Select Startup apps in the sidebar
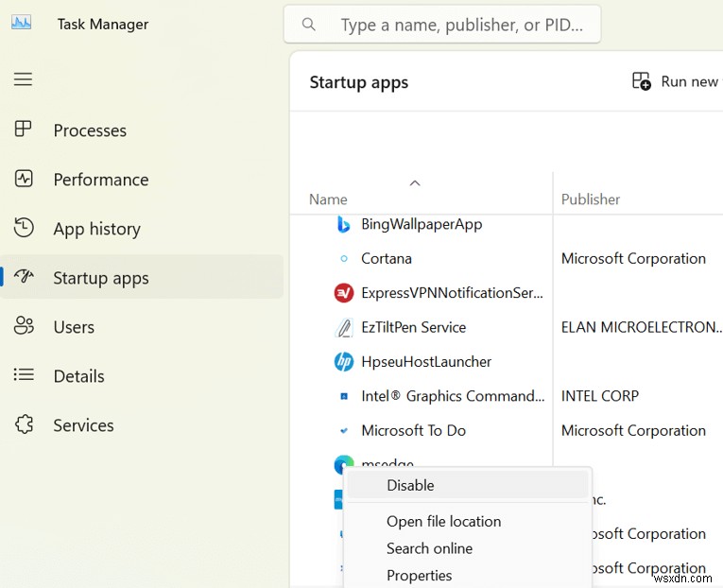Viewport: 723px width, 588px height. pos(142,277)
